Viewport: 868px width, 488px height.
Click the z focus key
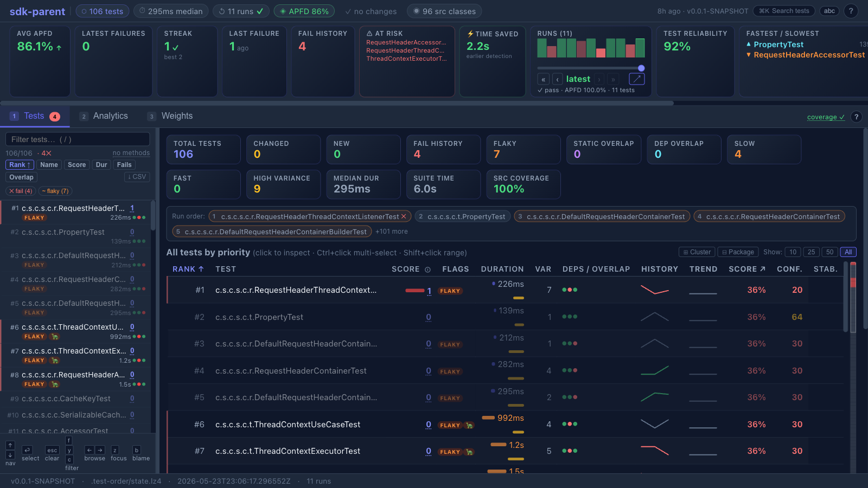point(115,450)
